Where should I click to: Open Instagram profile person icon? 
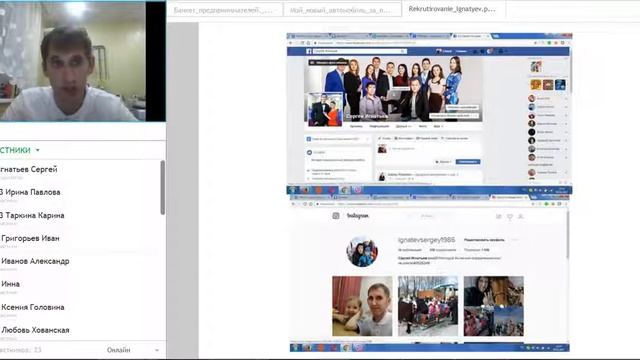coord(521,217)
